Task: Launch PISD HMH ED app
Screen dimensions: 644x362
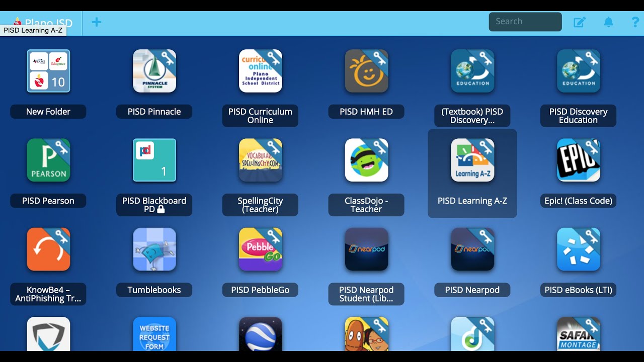Action: pos(366,71)
